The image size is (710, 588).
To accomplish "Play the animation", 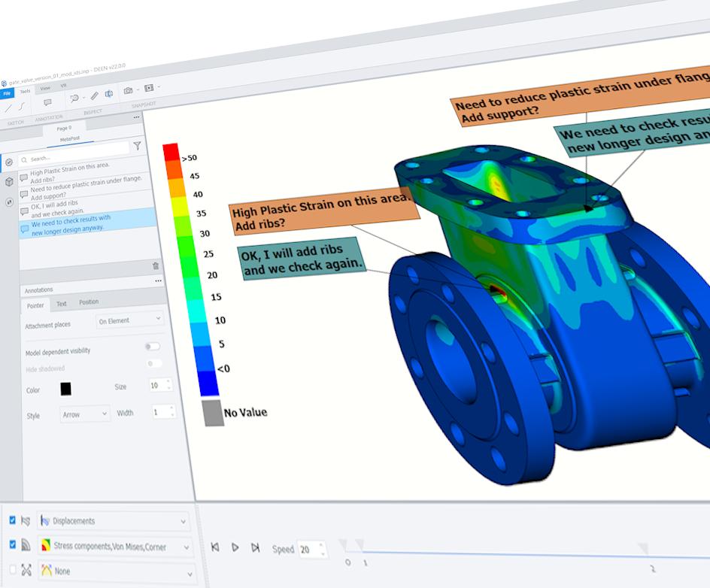I will (235, 547).
